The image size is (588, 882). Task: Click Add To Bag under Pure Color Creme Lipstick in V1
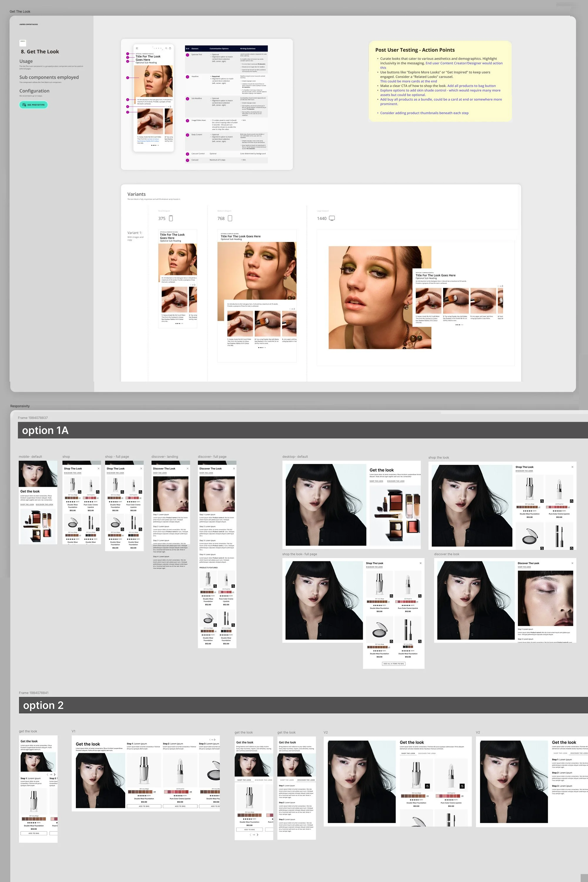pyautogui.click(x=180, y=806)
